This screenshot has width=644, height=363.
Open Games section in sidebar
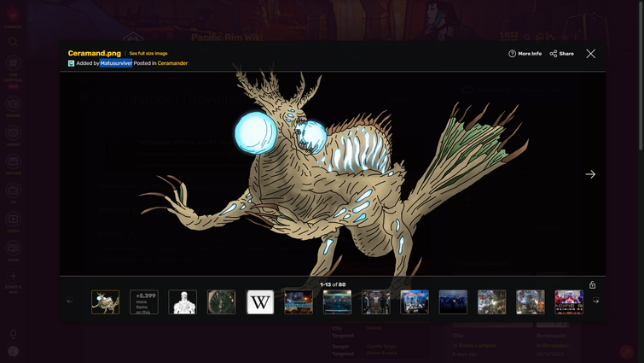point(13,107)
